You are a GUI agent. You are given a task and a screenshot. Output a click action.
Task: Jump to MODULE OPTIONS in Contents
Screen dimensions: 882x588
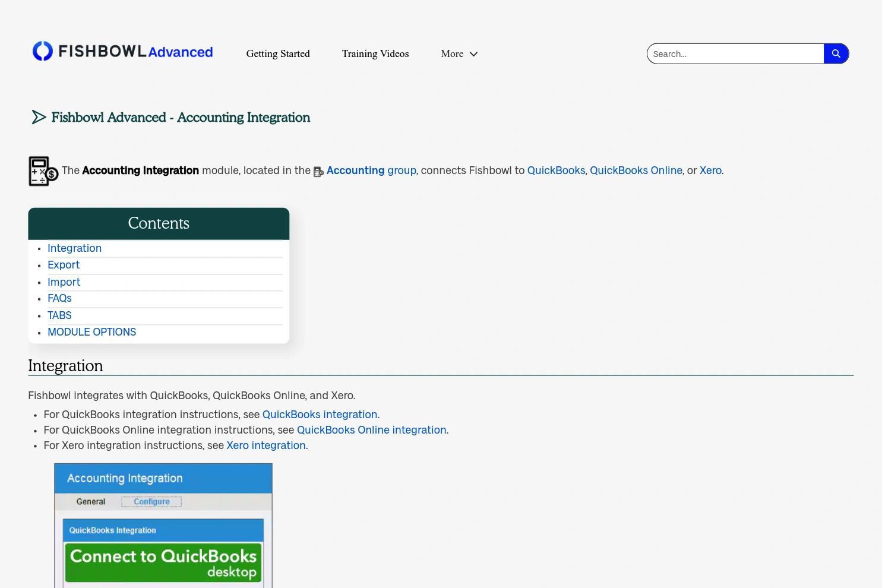pyautogui.click(x=91, y=332)
